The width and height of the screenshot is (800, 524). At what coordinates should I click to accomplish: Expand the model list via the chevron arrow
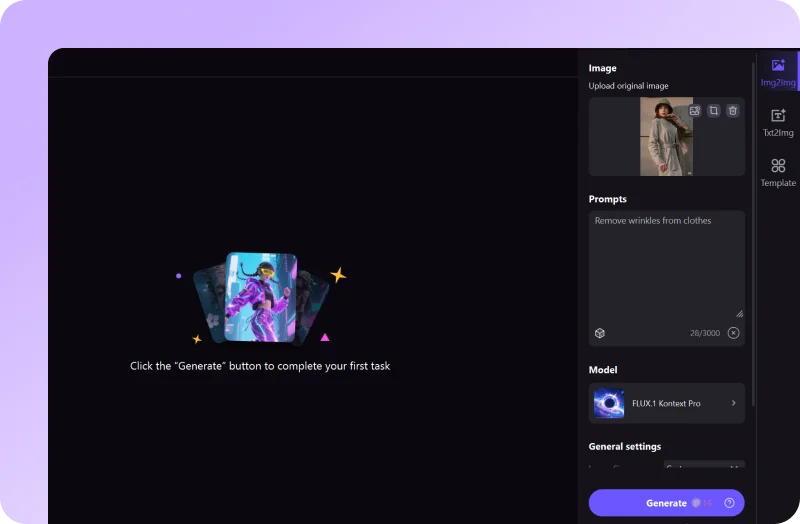click(x=734, y=403)
